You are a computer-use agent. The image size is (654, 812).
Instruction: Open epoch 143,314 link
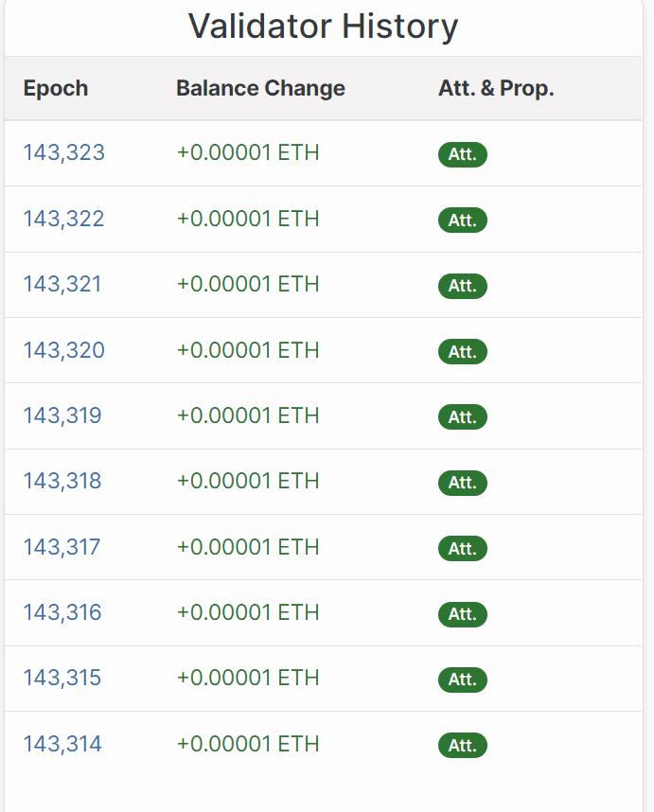coord(62,744)
